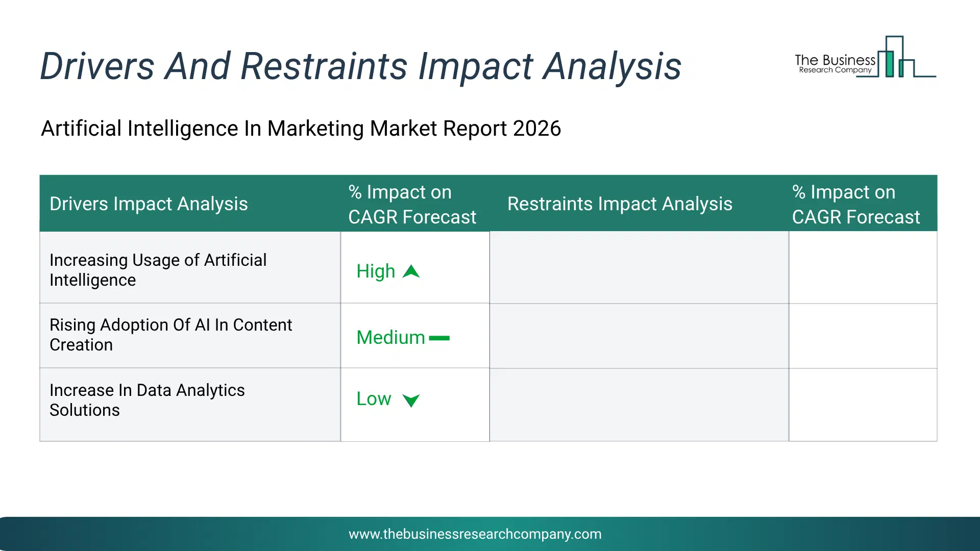Click the green down arrow beside Low

[x=411, y=400]
